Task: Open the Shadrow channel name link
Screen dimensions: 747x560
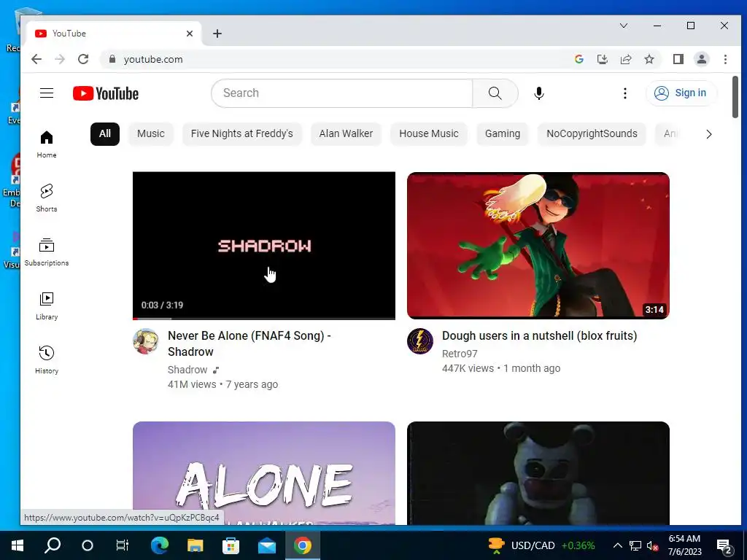Action: tap(187, 370)
